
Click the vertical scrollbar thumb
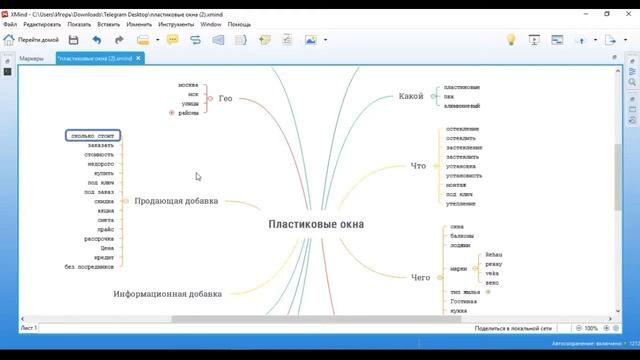[618, 177]
